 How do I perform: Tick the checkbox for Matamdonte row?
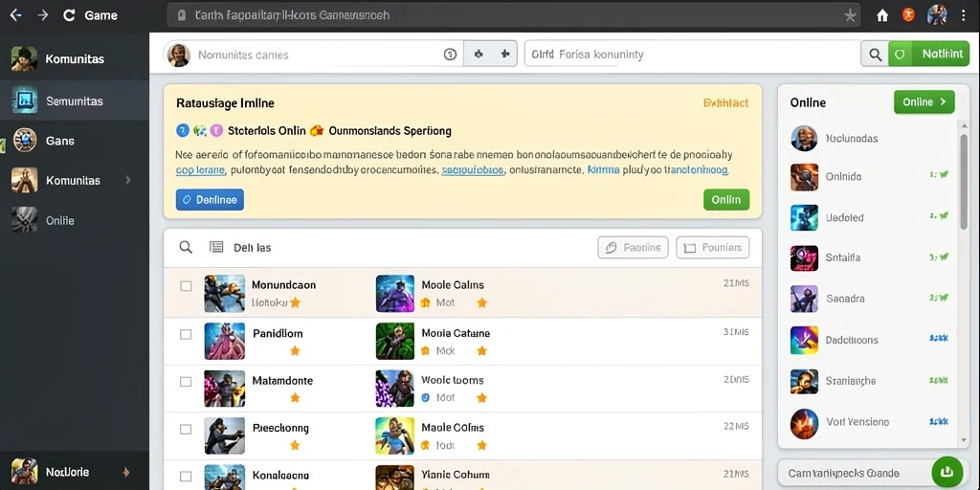point(186,381)
